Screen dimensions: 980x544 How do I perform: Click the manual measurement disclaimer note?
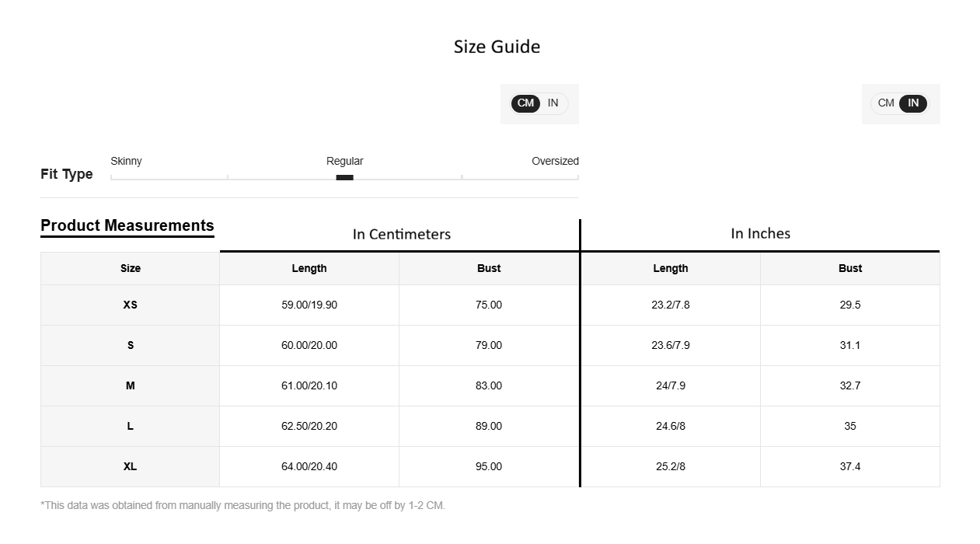[x=242, y=505]
